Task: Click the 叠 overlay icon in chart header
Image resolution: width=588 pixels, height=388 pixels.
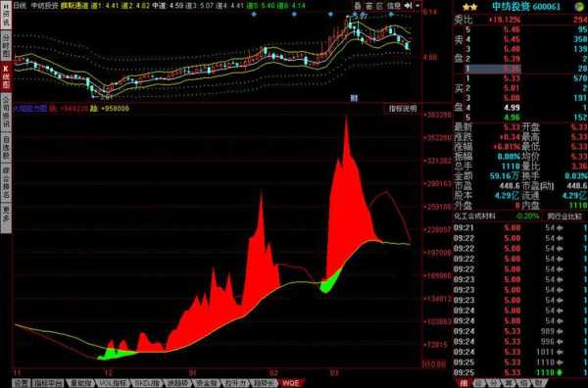Action: pyautogui.click(x=358, y=6)
